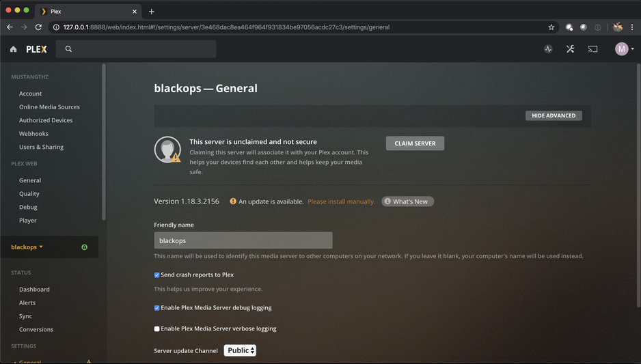This screenshot has width=641, height=364.
Task: Click the Chrome profile avatar
Action: click(x=618, y=27)
